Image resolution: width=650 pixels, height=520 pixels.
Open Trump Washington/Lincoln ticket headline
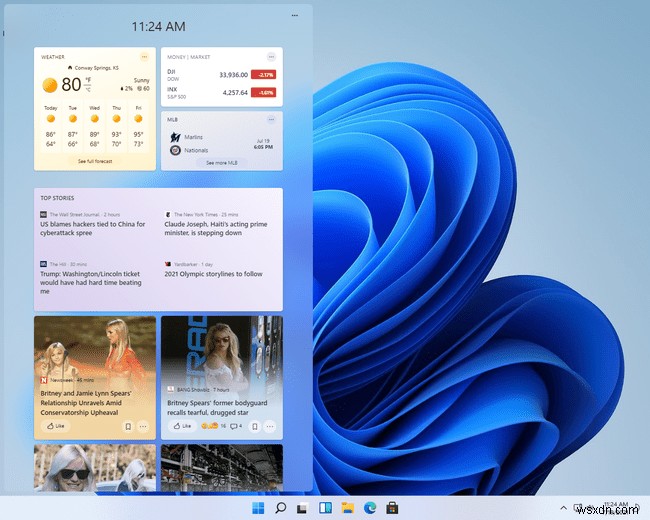coord(91,282)
